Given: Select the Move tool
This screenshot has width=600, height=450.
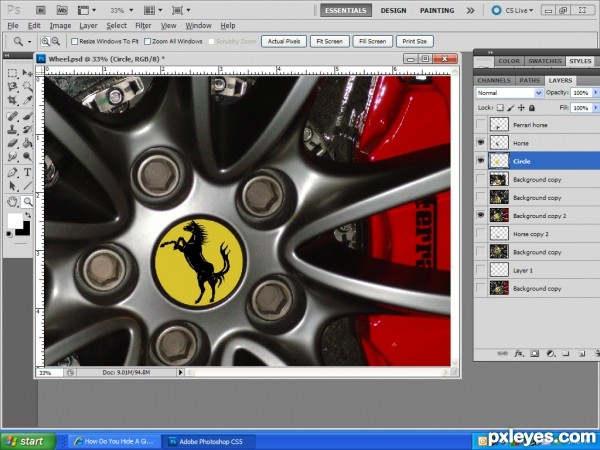Looking at the screenshot, I should point(27,73).
